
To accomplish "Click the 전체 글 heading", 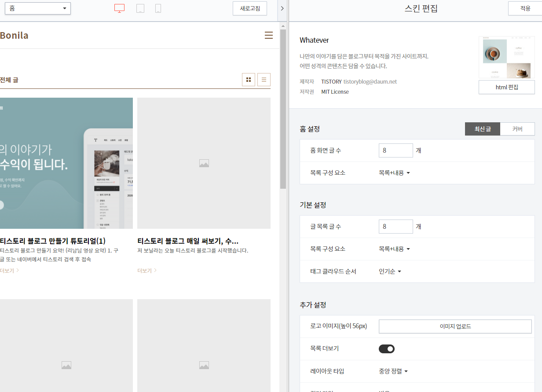I will (x=9, y=80).
